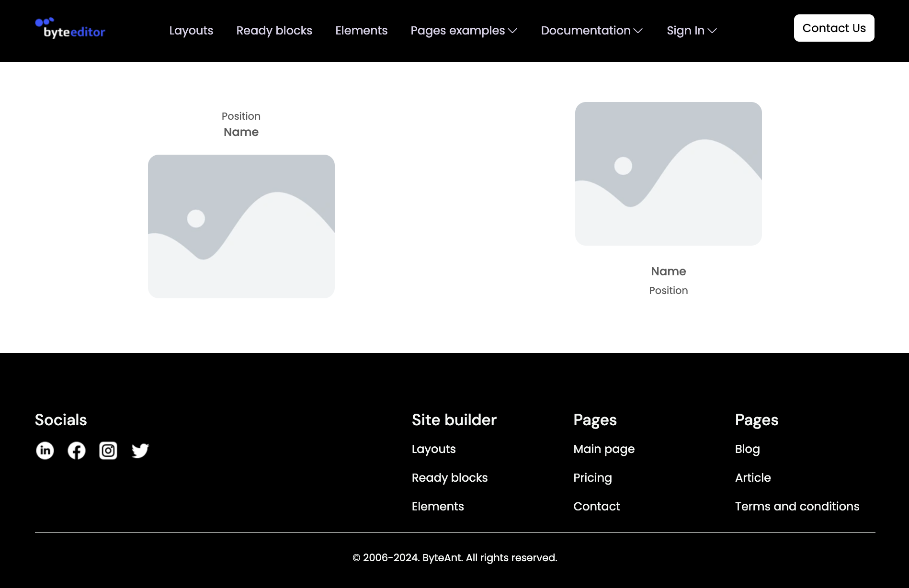
Task: Select Ready blocks in the top navigation
Action: tap(274, 31)
